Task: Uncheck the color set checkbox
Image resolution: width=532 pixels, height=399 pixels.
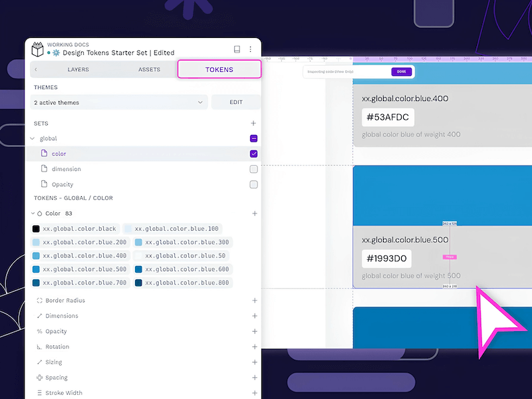Action: click(x=253, y=154)
